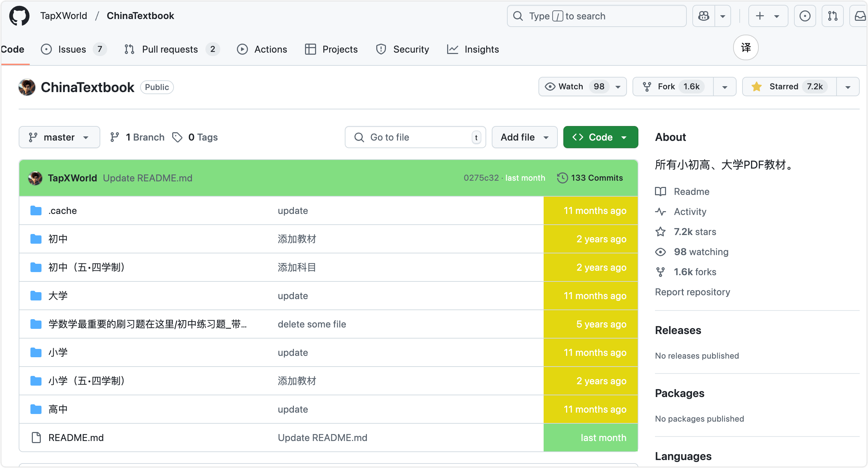
Task: Switch to the Issues tab
Action: pos(73,49)
